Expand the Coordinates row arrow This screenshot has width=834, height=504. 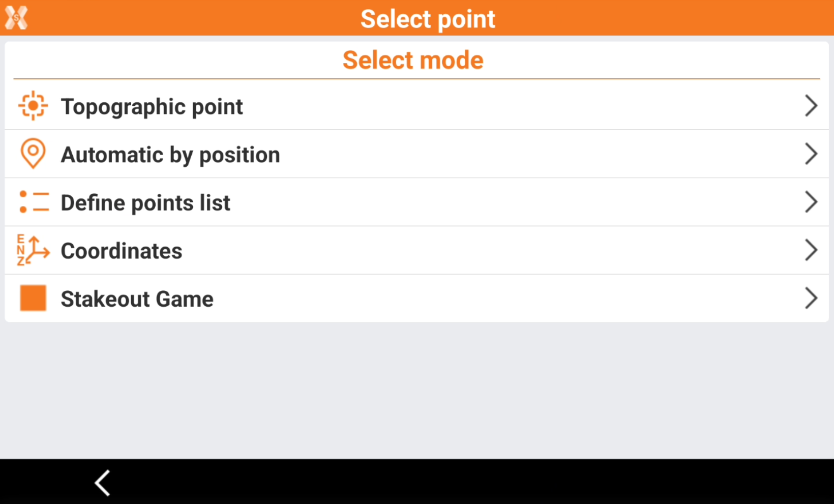pyautogui.click(x=811, y=250)
